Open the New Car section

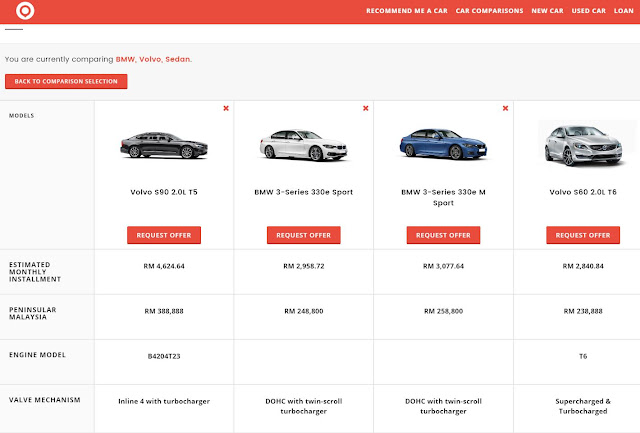point(547,11)
